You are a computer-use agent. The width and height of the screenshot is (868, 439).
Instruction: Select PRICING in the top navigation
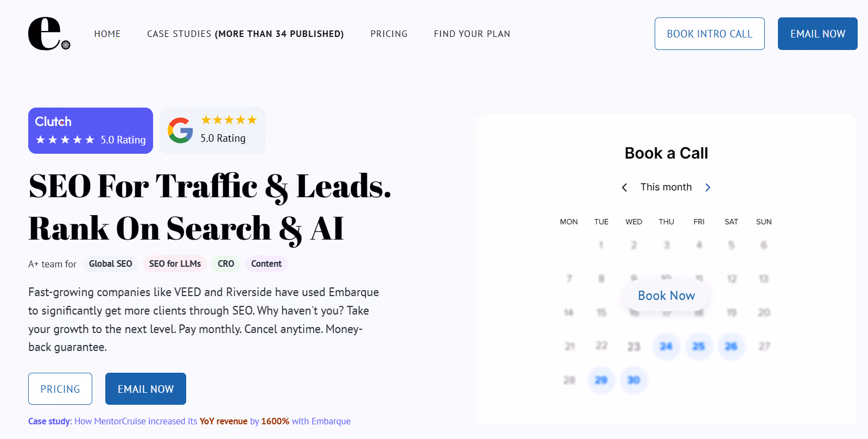389,34
